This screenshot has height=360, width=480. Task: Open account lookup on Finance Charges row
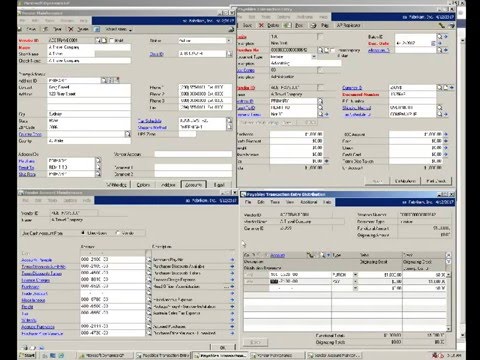click(149, 280)
